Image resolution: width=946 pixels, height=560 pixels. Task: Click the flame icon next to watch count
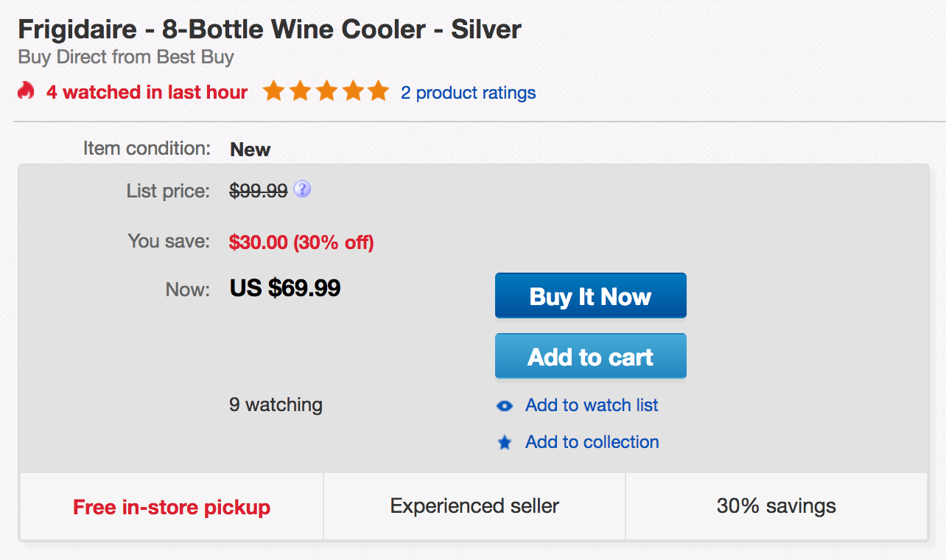click(x=26, y=91)
